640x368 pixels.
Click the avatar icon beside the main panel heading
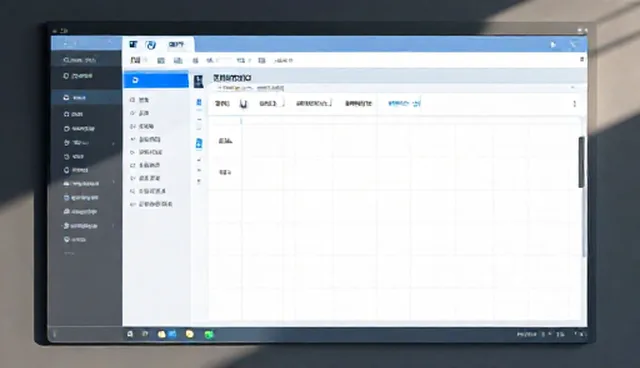[x=198, y=81]
